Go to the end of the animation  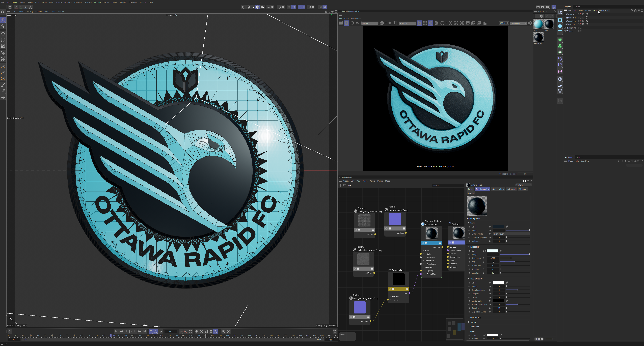coord(145,332)
